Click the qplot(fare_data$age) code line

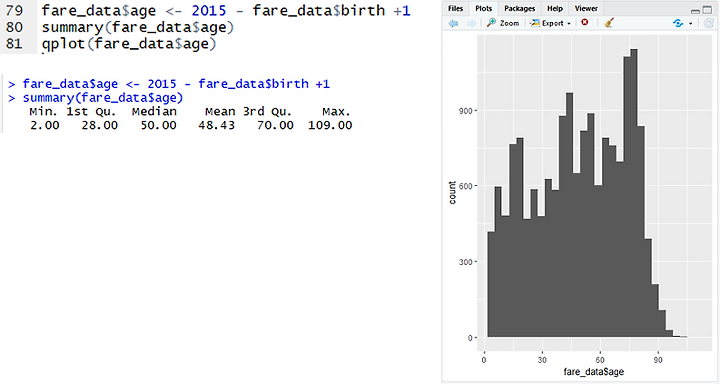[129, 44]
